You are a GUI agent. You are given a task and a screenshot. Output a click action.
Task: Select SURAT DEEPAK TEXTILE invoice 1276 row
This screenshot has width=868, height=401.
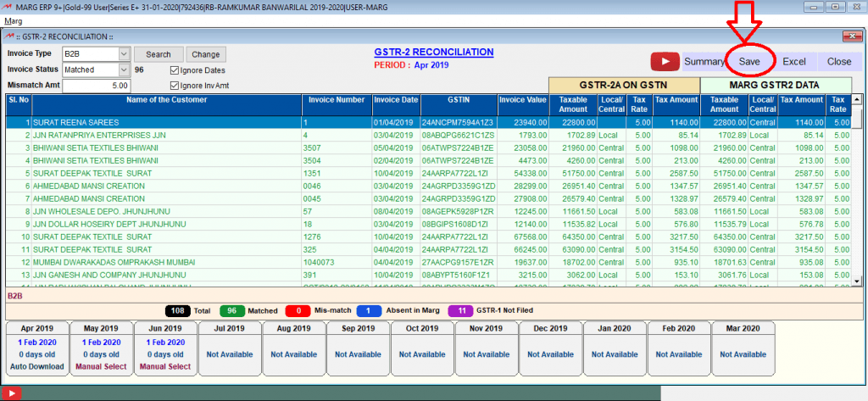(x=428, y=237)
